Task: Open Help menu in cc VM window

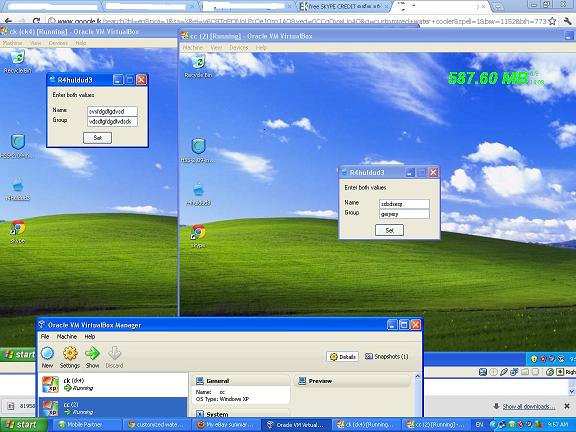Action: point(261,47)
